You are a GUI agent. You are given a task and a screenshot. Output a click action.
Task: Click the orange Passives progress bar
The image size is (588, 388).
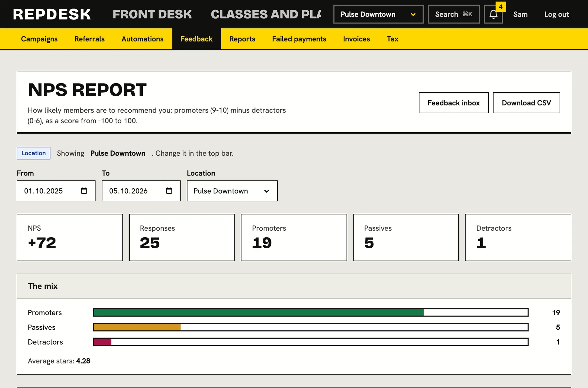[x=310, y=327]
